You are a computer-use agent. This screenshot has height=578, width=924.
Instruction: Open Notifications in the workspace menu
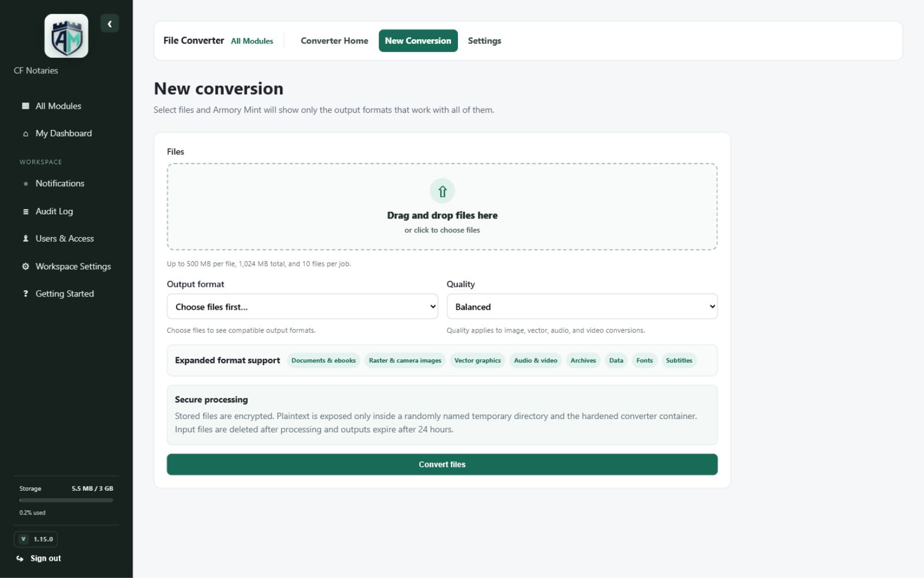tap(66, 184)
